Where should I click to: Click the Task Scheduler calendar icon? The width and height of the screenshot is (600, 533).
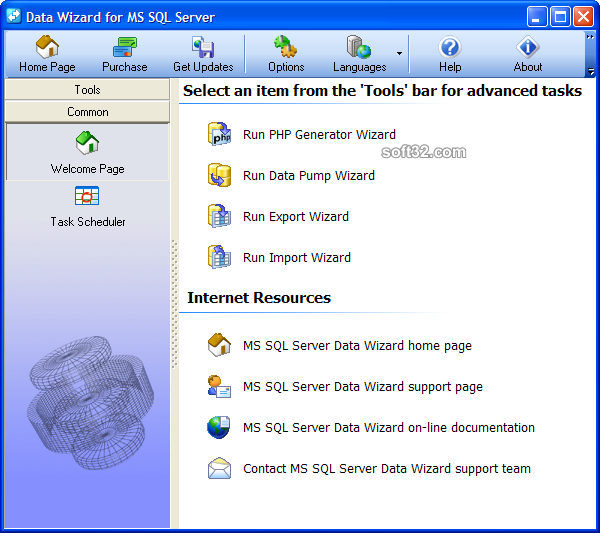point(87,196)
